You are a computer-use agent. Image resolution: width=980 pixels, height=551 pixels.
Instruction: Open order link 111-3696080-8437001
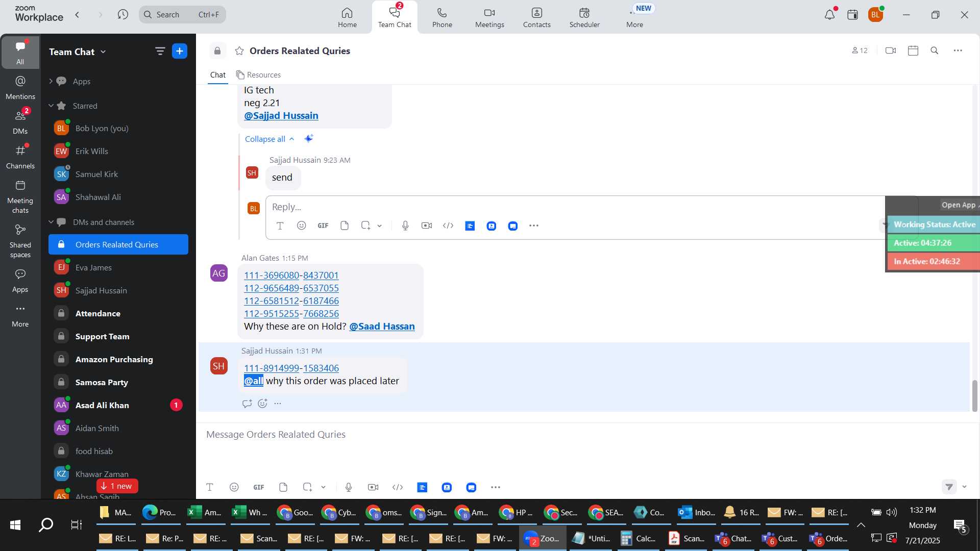coord(291,275)
